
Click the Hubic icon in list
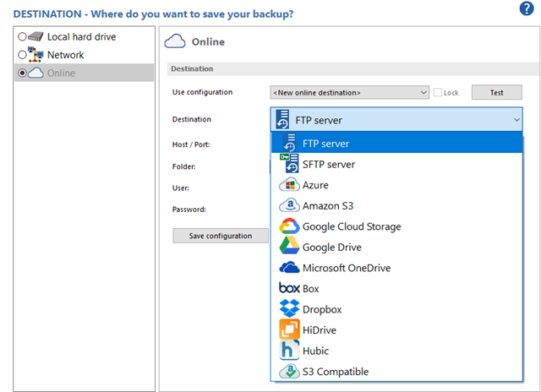(x=289, y=351)
